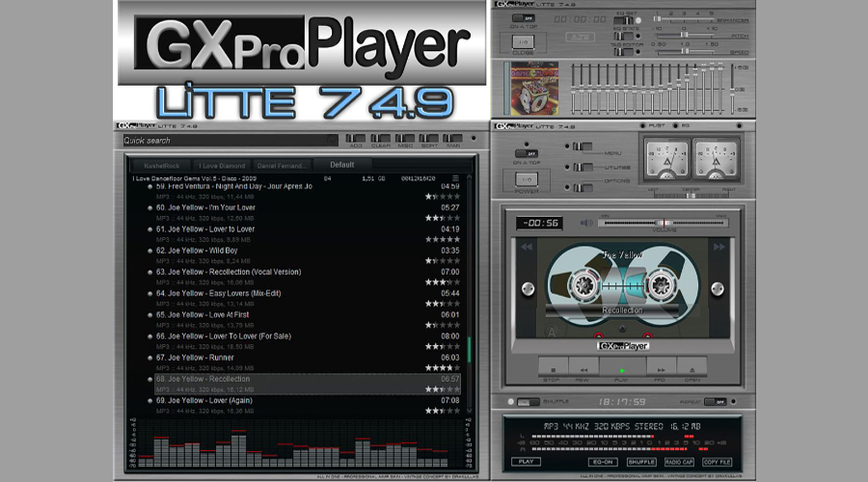Click the EQ-ON display button
Viewport: 868px width, 482px height.
tap(603, 462)
